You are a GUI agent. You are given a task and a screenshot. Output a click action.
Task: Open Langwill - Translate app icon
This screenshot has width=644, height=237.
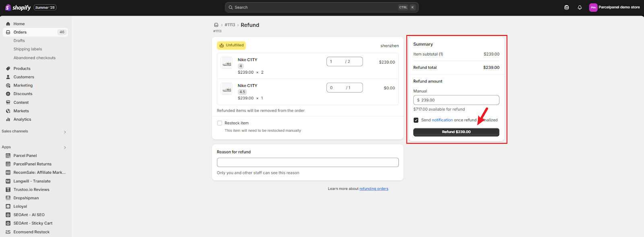click(x=8, y=181)
